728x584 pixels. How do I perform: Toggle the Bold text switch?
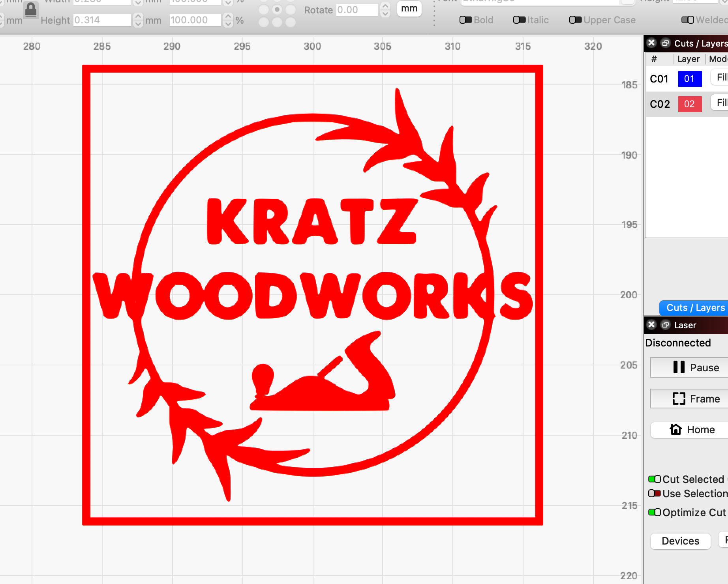[466, 20]
